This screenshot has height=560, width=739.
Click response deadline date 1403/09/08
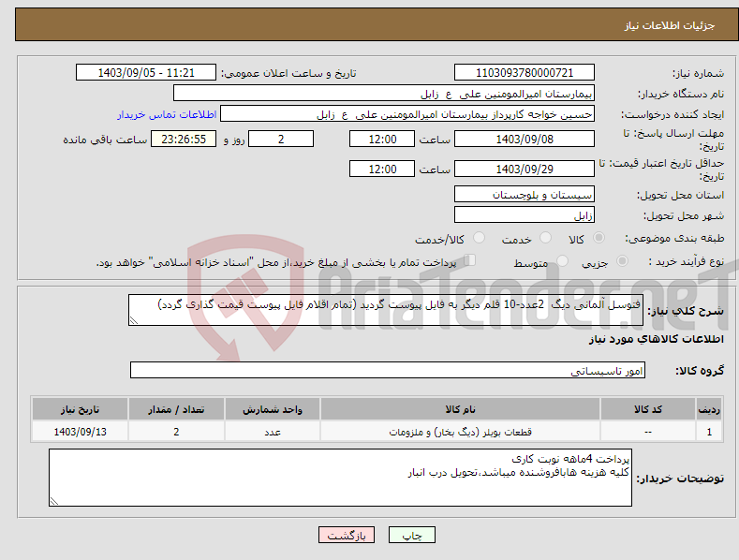(x=525, y=139)
